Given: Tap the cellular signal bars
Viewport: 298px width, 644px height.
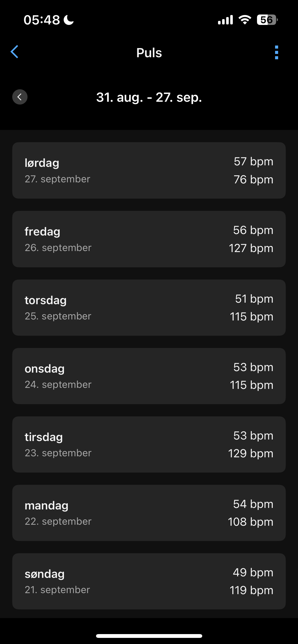Looking at the screenshot, I should [x=225, y=20].
